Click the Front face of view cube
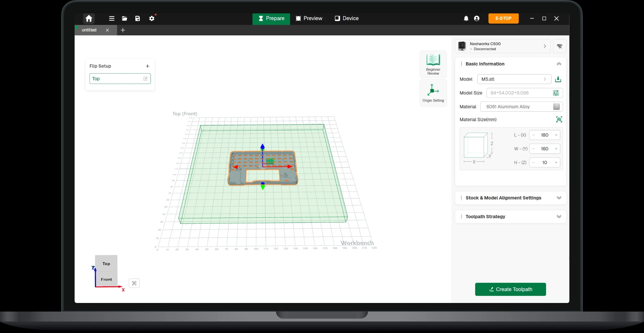Image resolution: width=644 pixels, height=333 pixels. tap(106, 279)
